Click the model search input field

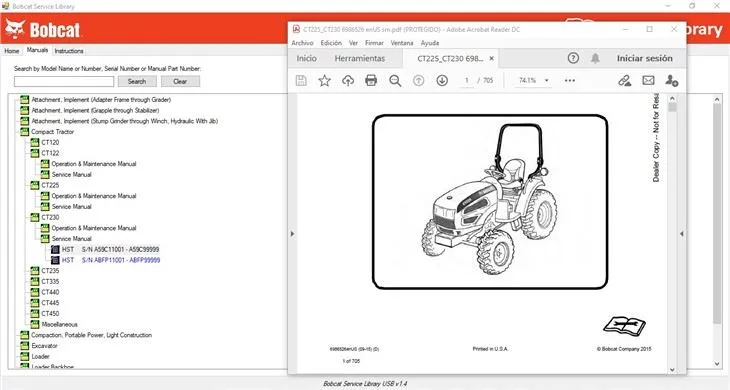point(64,81)
